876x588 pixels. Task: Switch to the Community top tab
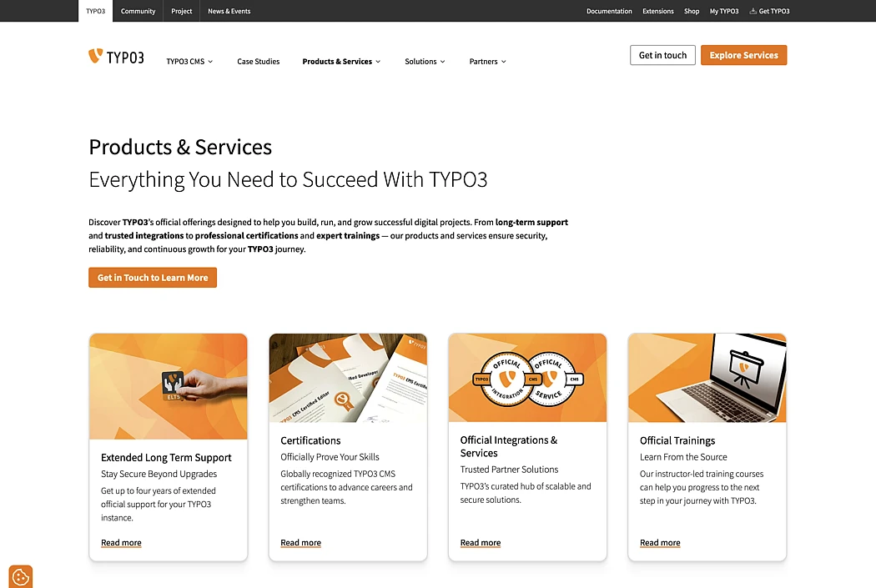pos(138,11)
